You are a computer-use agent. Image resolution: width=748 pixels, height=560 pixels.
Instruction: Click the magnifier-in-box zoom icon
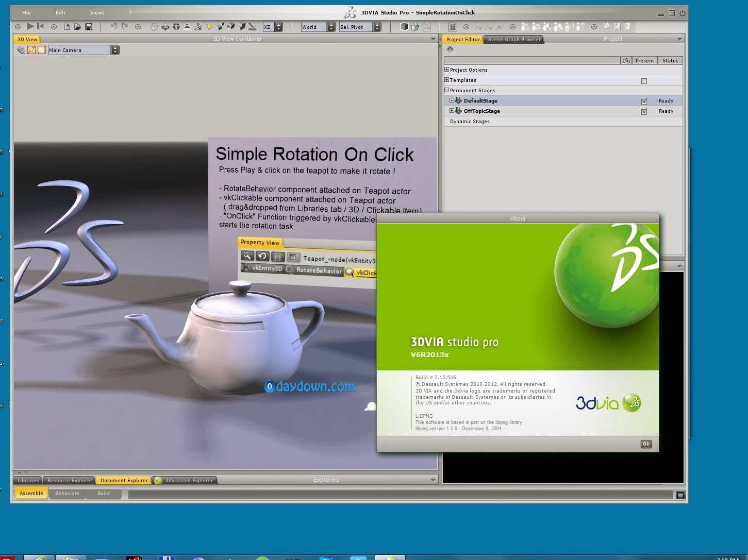tap(426, 27)
